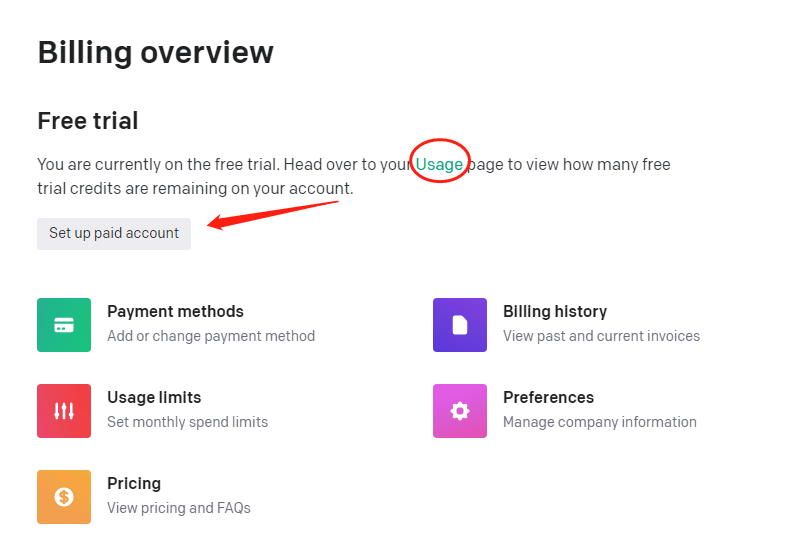This screenshot has width=801, height=542.
Task: Select the red sliders Usage limits icon
Action: [x=64, y=411]
